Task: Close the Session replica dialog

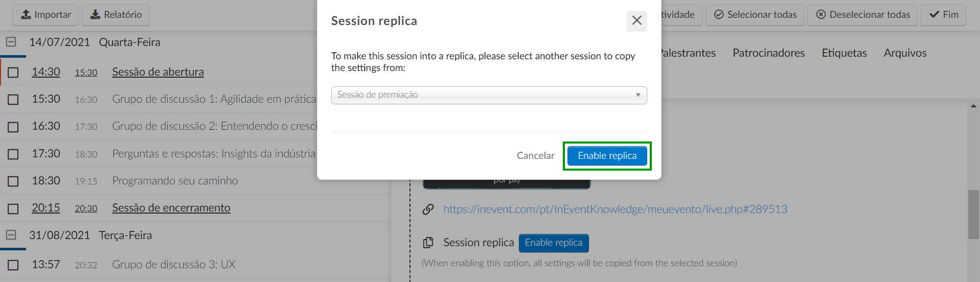Action: tap(636, 21)
